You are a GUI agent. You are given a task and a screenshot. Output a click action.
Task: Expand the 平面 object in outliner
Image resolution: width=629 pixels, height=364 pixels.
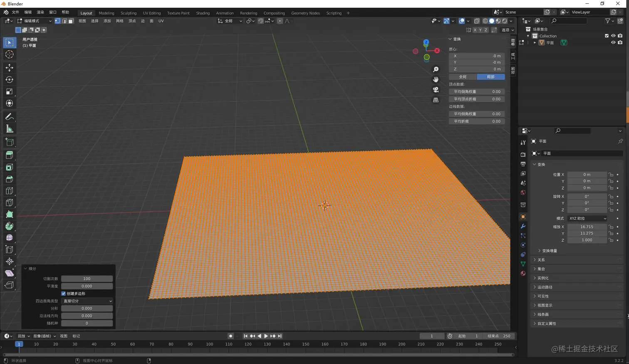[535, 42]
